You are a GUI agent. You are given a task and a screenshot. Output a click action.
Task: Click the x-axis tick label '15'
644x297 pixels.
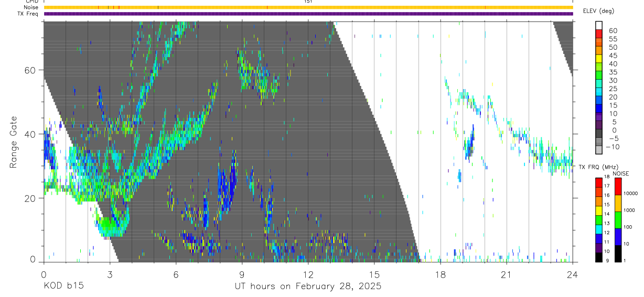click(x=374, y=274)
